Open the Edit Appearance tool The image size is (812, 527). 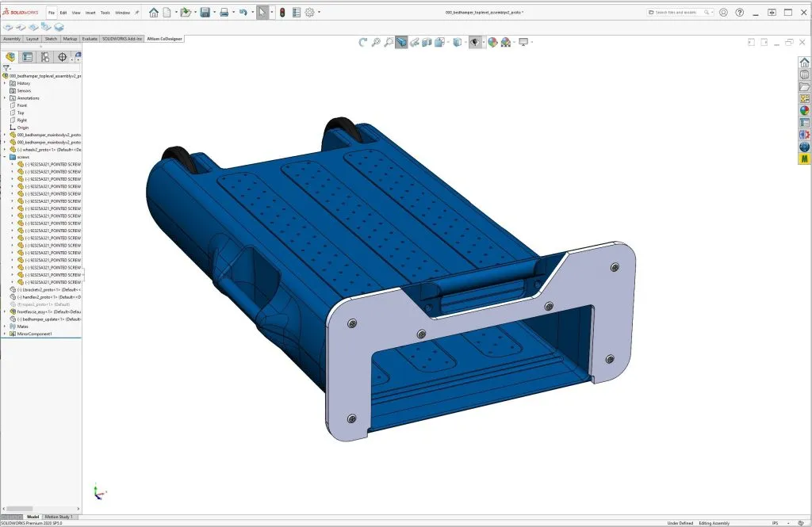493,41
